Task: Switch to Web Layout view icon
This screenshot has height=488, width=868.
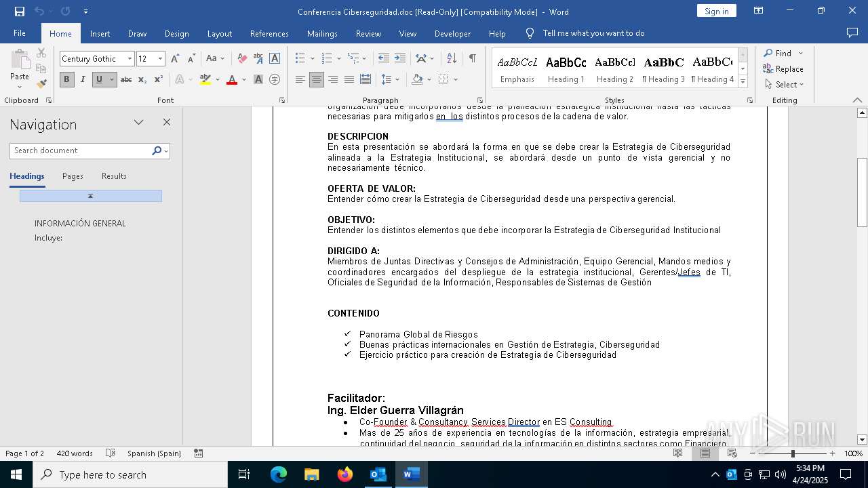Action: click(x=732, y=453)
